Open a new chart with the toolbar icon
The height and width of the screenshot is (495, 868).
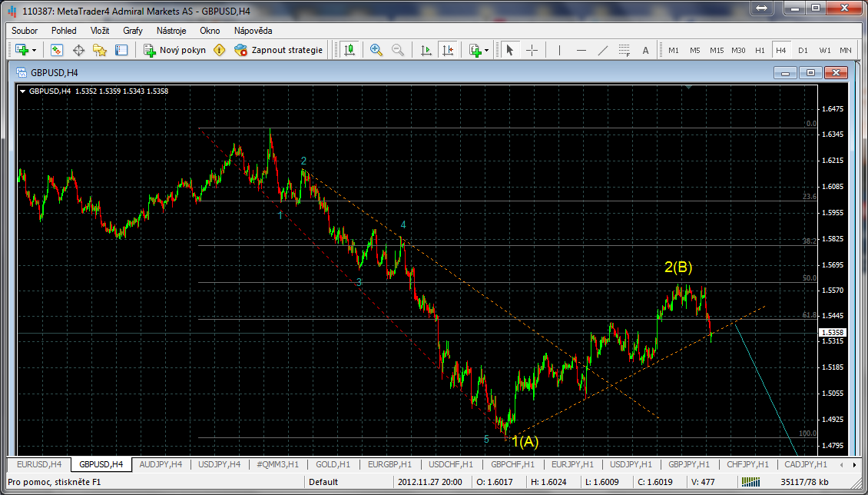[22, 50]
